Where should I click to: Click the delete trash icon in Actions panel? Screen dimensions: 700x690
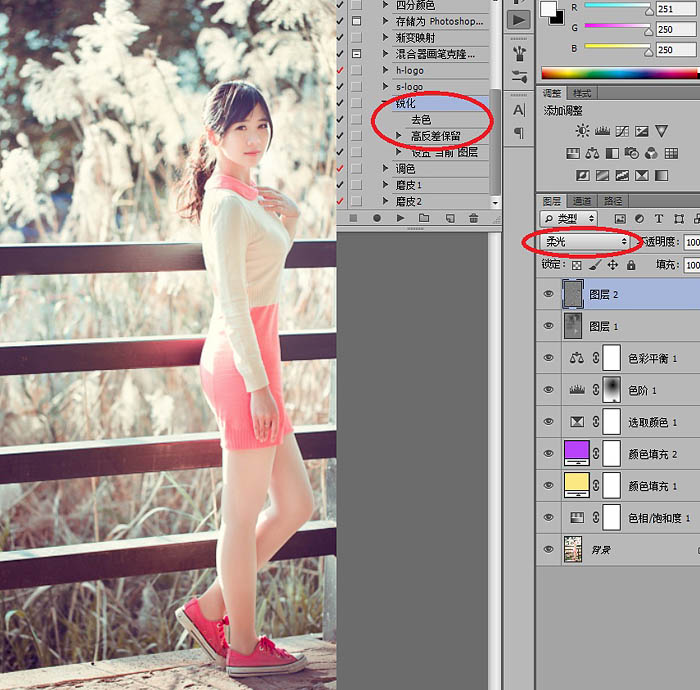[x=473, y=217]
